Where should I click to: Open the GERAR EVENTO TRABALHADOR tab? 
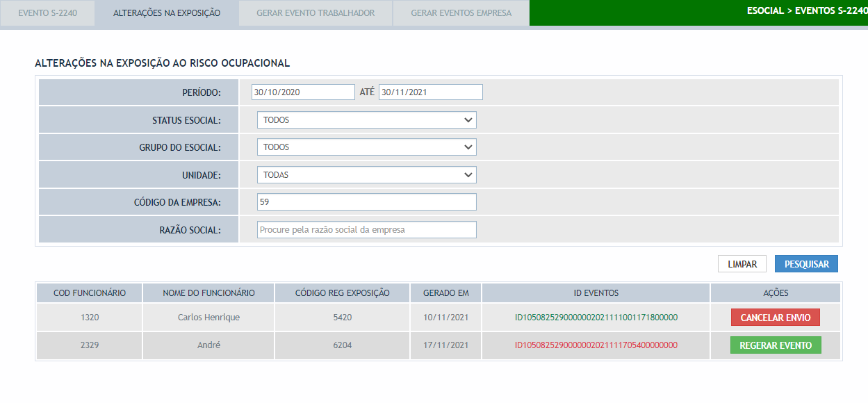click(x=316, y=13)
